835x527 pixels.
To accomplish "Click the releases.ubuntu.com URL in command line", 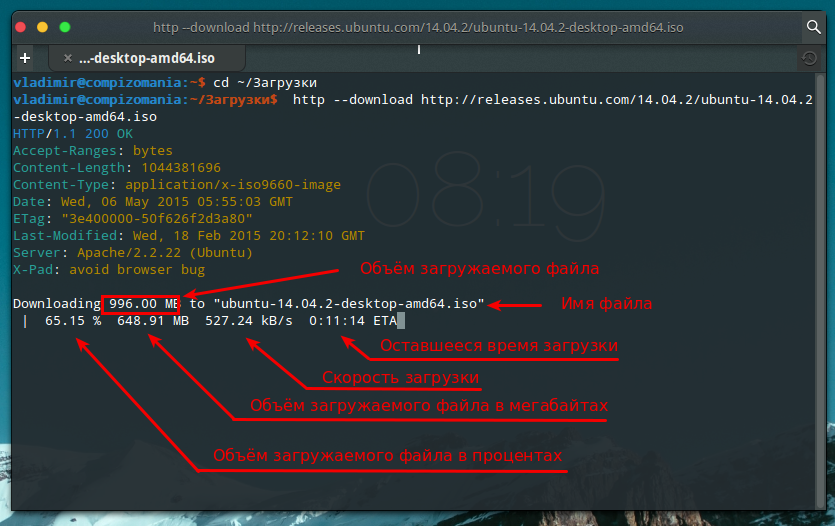I will click(617, 100).
